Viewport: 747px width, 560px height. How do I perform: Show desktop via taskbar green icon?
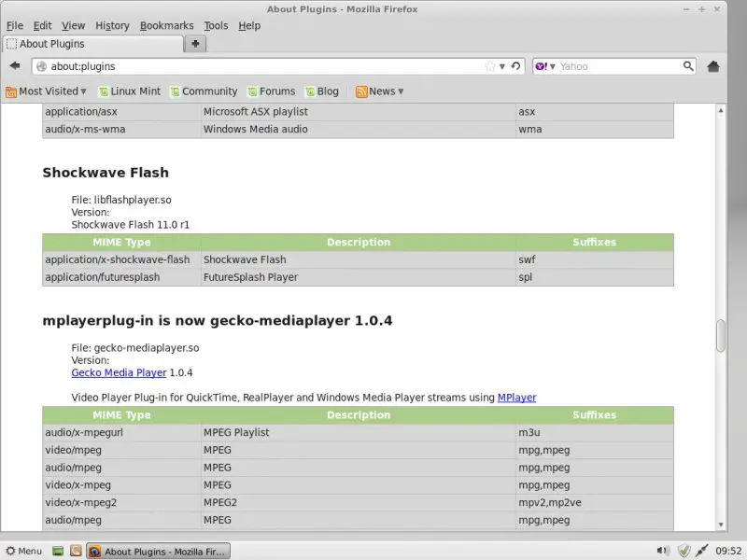pyautogui.click(x=58, y=552)
